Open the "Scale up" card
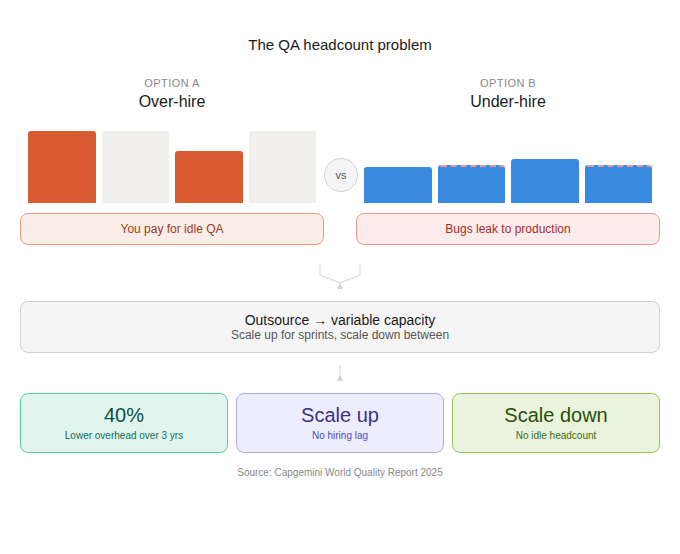The width and height of the screenshot is (680, 554). 340,423
